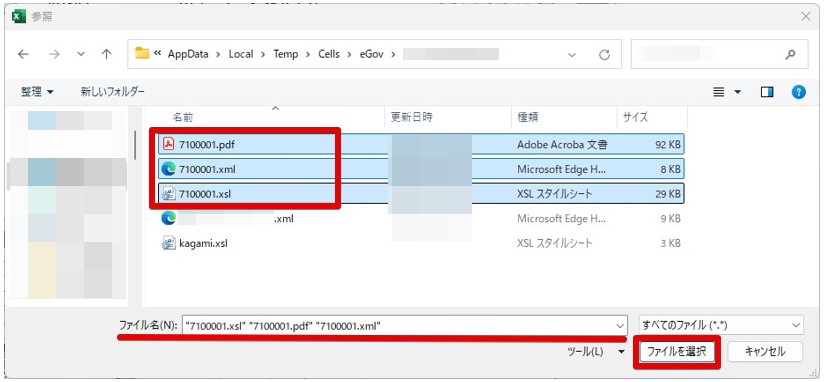The height and width of the screenshot is (382, 825).
Task: Click the 92 KB size cell
Action: (x=668, y=144)
